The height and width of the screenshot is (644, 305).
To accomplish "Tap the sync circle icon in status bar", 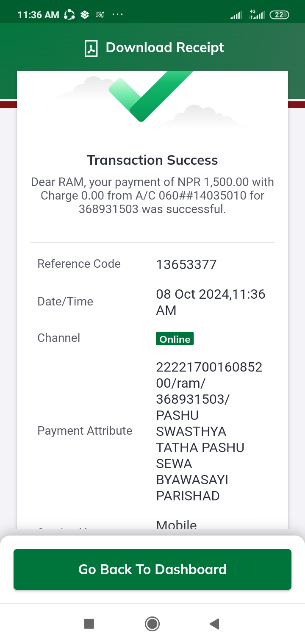I will pos(69,15).
